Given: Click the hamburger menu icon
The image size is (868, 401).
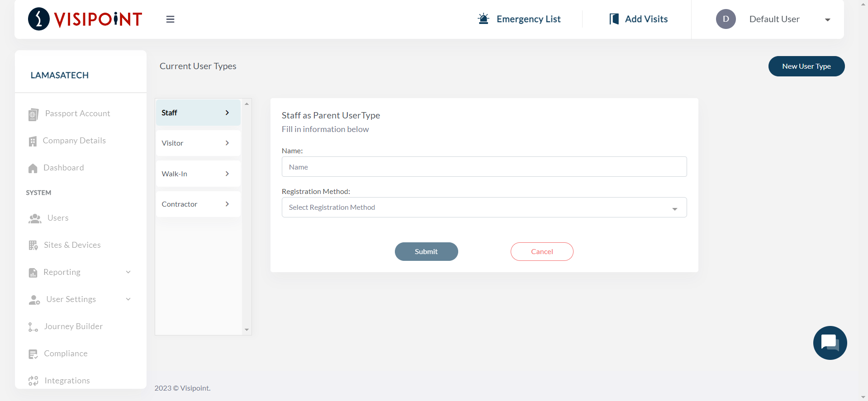Looking at the screenshot, I should [170, 19].
